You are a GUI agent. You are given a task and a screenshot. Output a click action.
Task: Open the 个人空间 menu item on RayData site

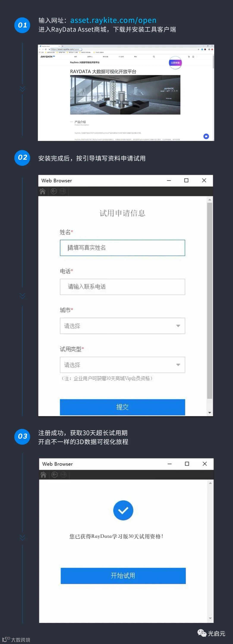[121, 57]
